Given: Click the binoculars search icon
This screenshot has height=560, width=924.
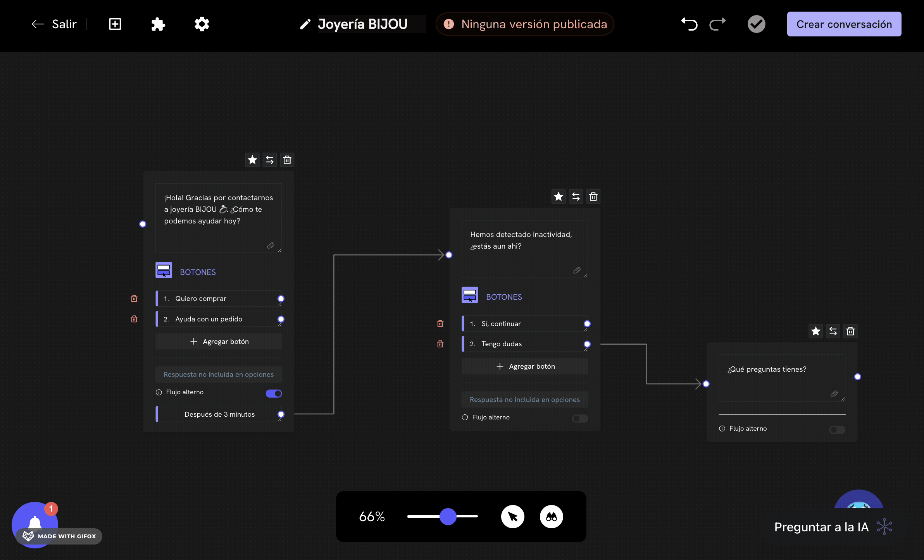Looking at the screenshot, I should pos(551,517).
